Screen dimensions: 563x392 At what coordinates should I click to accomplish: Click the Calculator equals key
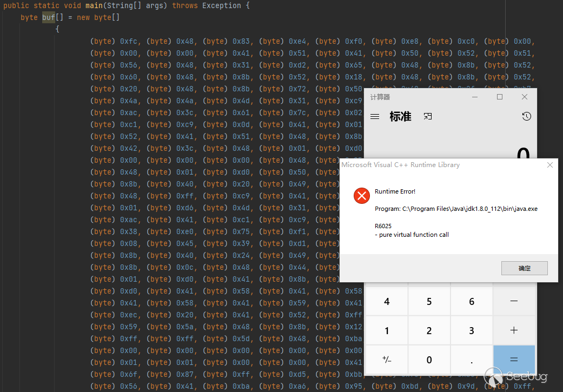click(x=514, y=360)
